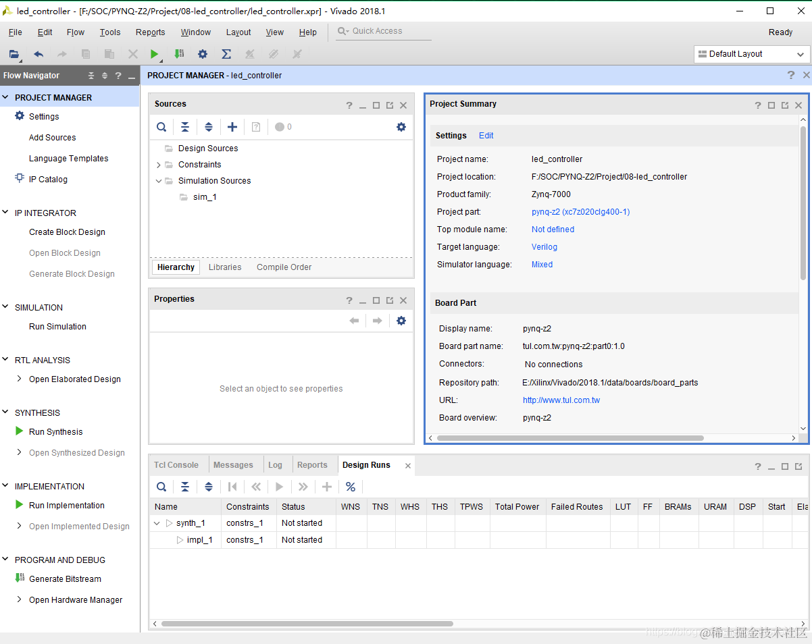The width and height of the screenshot is (812, 644).
Task: Add sources with plus icon in Sources
Action: click(x=232, y=127)
